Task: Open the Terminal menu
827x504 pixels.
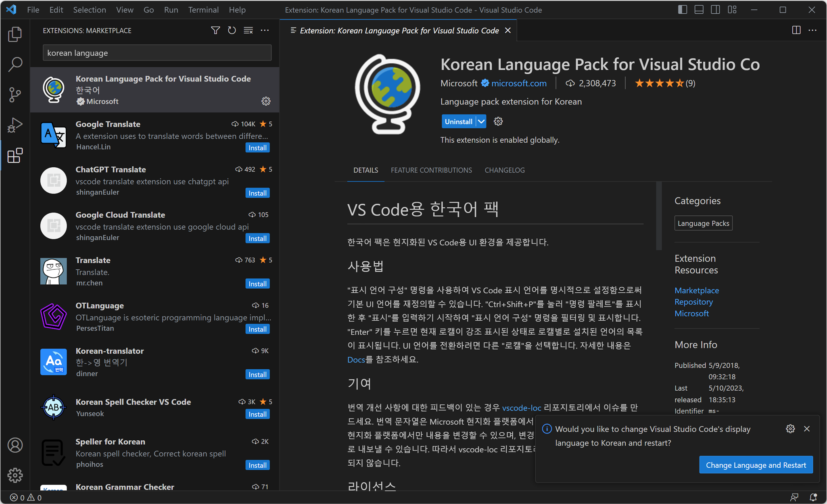Action: (203, 10)
